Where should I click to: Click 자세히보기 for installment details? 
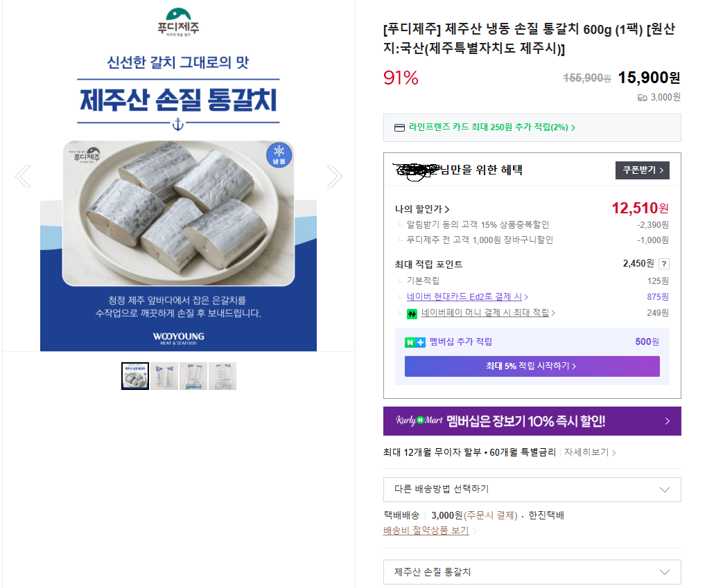[589, 452]
